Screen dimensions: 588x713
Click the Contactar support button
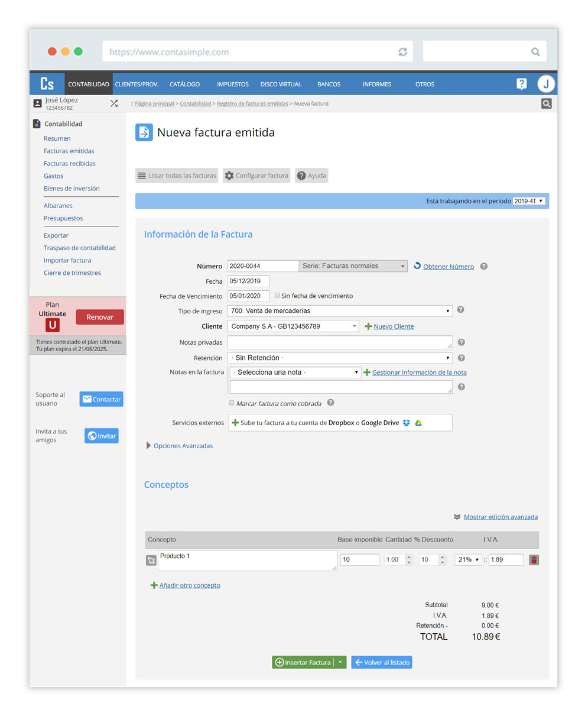click(x=102, y=399)
